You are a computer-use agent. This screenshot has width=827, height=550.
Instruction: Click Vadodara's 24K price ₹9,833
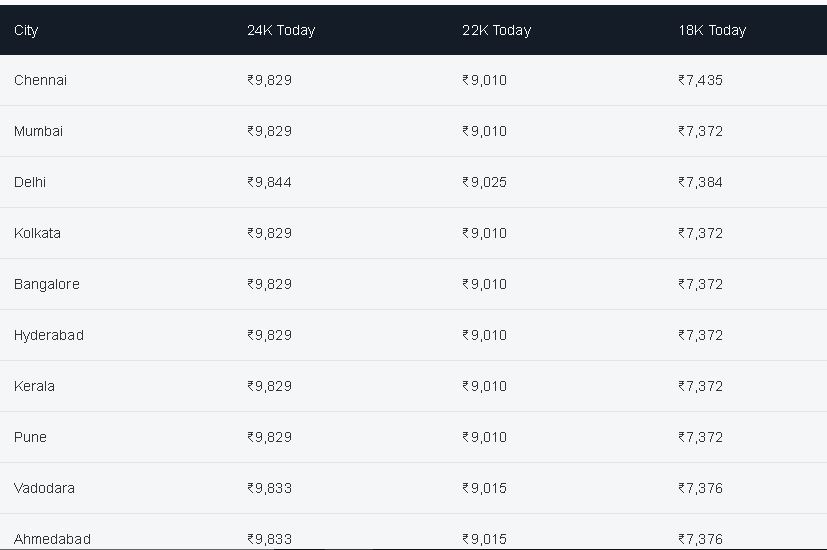(x=270, y=488)
